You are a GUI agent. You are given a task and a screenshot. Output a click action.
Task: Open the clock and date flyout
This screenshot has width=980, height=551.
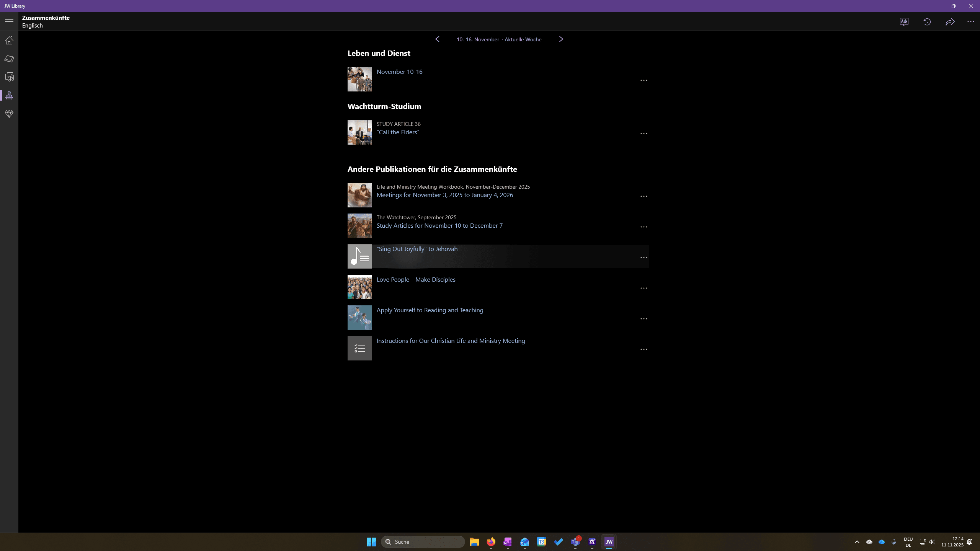click(952, 542)
